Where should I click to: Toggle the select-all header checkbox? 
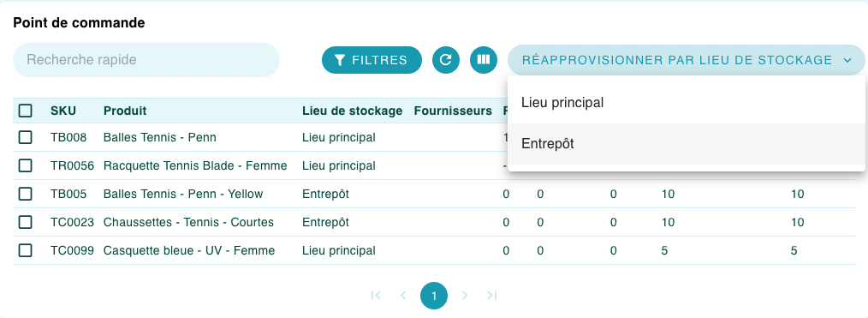(26, 111)
